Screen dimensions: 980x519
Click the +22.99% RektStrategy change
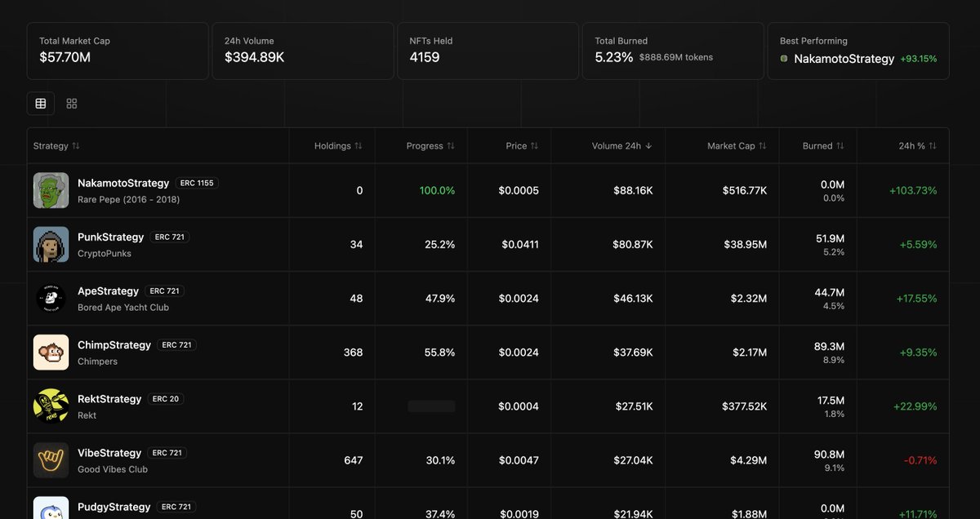916,406
